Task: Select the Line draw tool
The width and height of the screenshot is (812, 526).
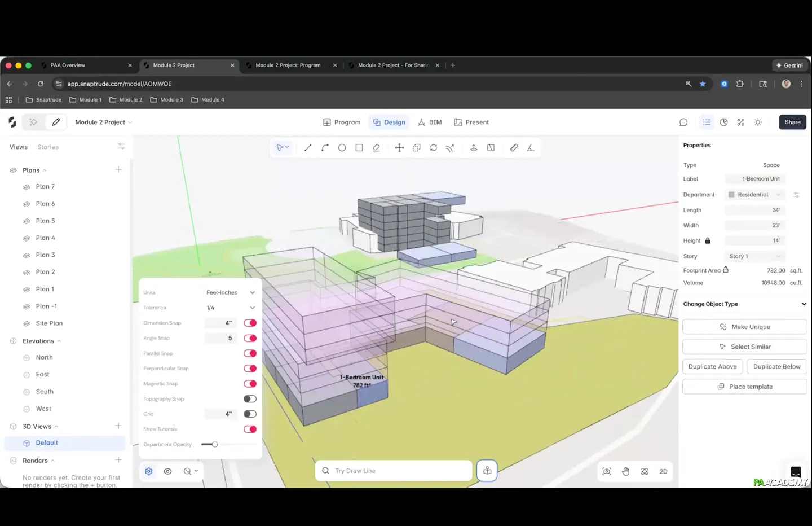Action: click(x=308, y=148)
